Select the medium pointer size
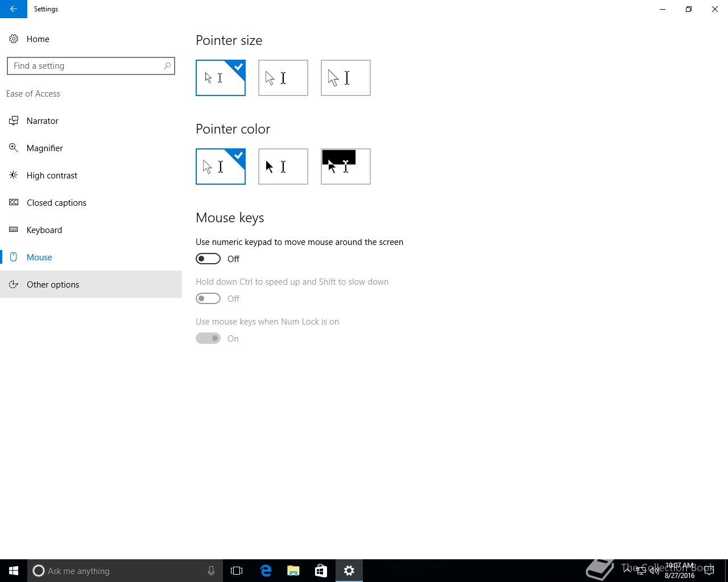728x582 pixels. pyautogui.click(x=283, y=78)
